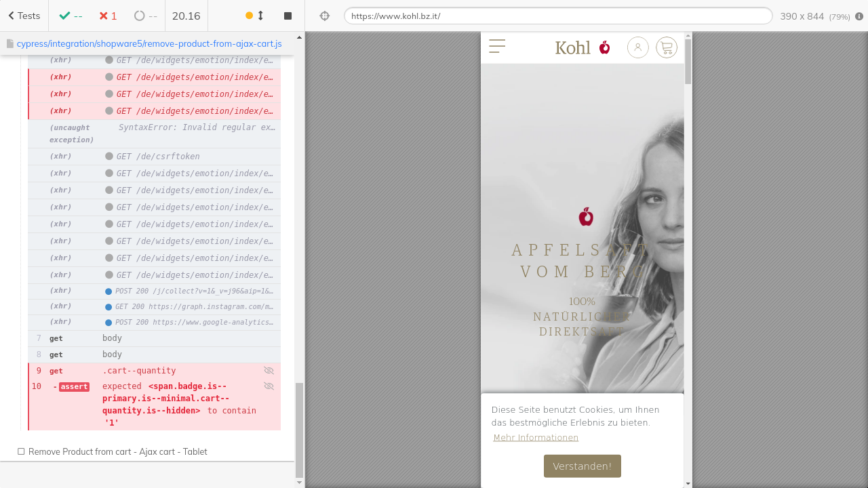Click the Tests back chevron button
Image resolution: width=868 pixels, height=488 pixels.
(24, 16)
